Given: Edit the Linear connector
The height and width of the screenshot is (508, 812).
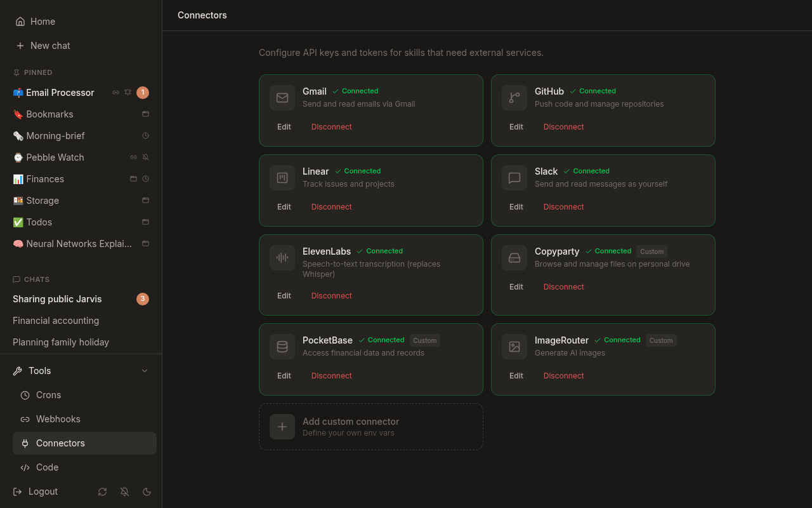Looking at the screenshot, I should pos(284,207).
